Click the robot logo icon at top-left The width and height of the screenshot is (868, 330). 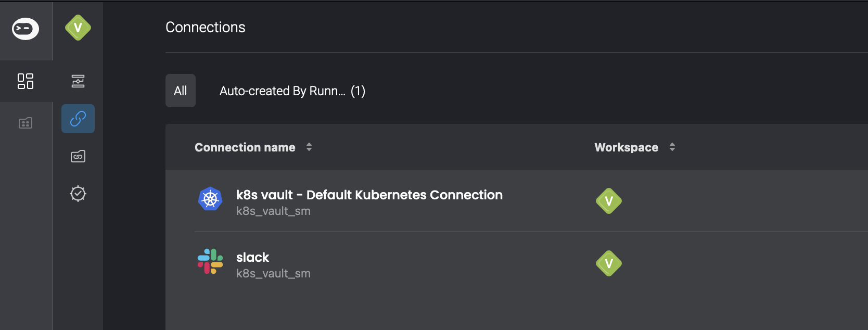(x=25, y=29)
